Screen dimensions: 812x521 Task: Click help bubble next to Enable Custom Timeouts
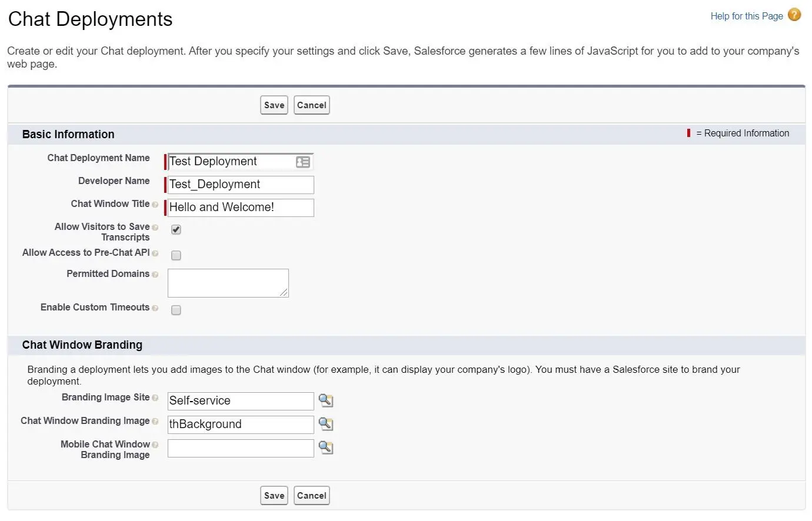pos(155,308)
